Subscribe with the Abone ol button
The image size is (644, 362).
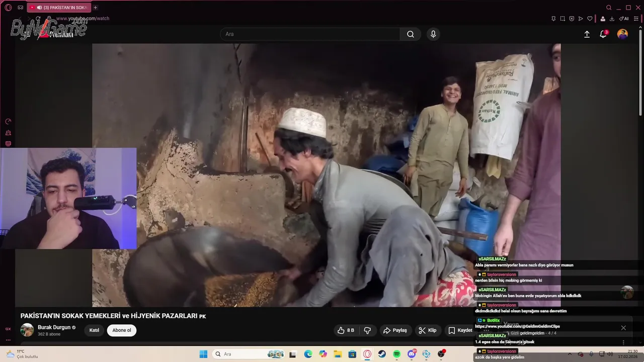(x=122, y=330)
